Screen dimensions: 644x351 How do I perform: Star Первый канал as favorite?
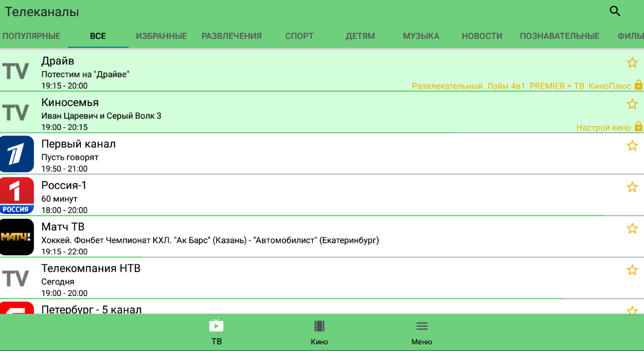[632, 146]
